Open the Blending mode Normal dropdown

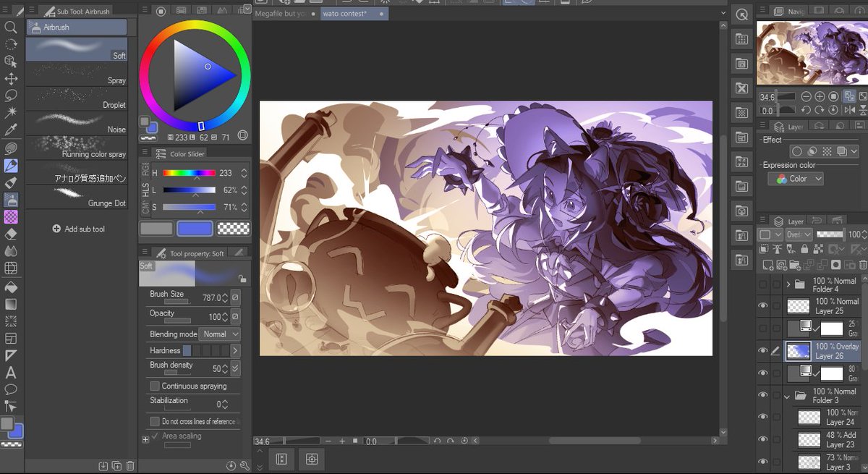(x=220, y=334)
